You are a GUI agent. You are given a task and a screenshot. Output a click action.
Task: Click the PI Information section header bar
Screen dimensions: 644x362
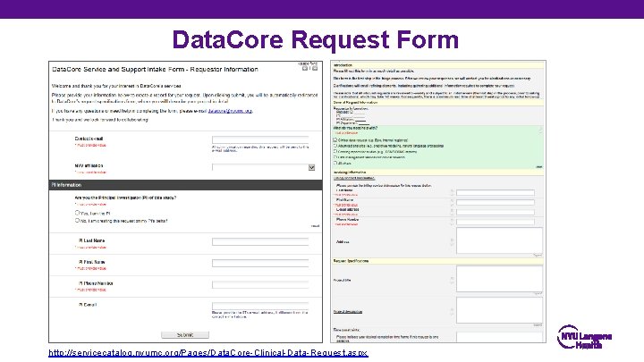[186, 185]
